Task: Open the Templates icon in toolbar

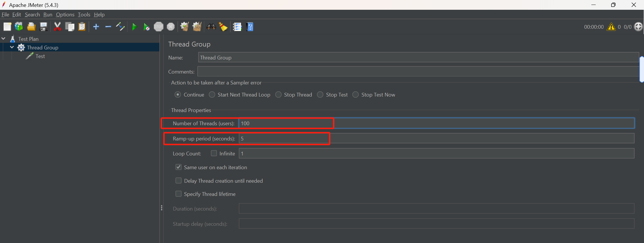Action: [19, 27]
